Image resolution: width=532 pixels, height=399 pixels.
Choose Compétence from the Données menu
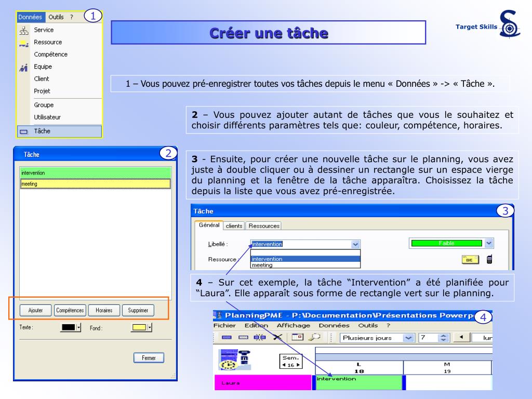click(60, 54)
